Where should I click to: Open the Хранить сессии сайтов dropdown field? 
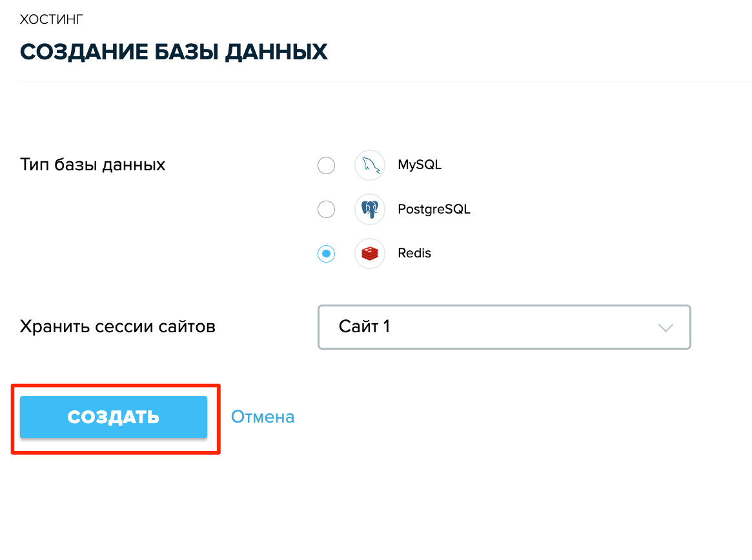pos(504,327)
